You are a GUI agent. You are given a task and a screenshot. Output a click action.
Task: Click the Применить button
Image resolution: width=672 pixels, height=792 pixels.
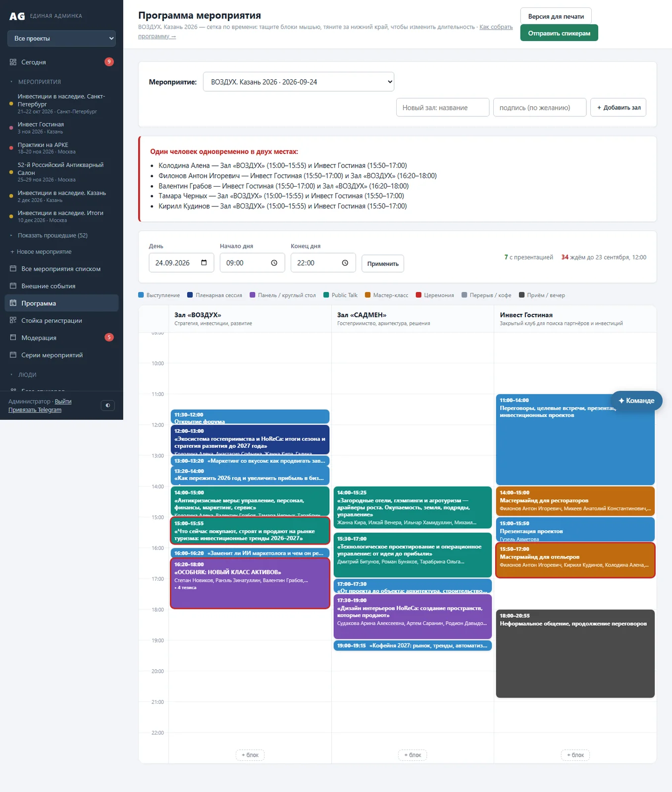pos(383,264)
